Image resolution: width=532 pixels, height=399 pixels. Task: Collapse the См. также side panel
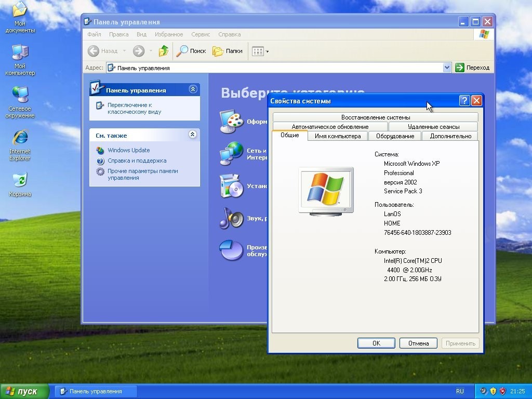coord(192,135)
